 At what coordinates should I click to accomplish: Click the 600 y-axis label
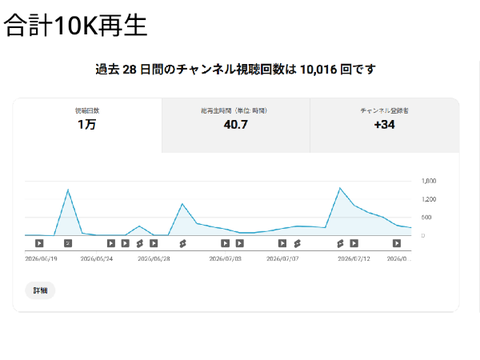click(426, 217)
